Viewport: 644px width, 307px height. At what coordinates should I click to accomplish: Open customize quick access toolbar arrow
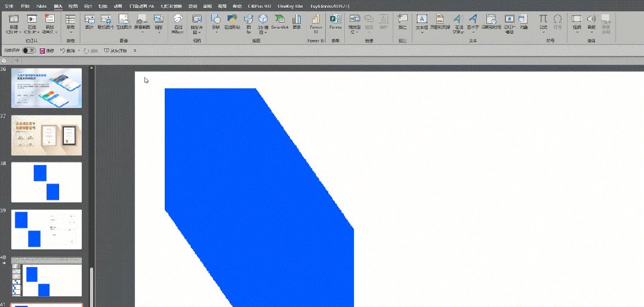pos(135,51)
